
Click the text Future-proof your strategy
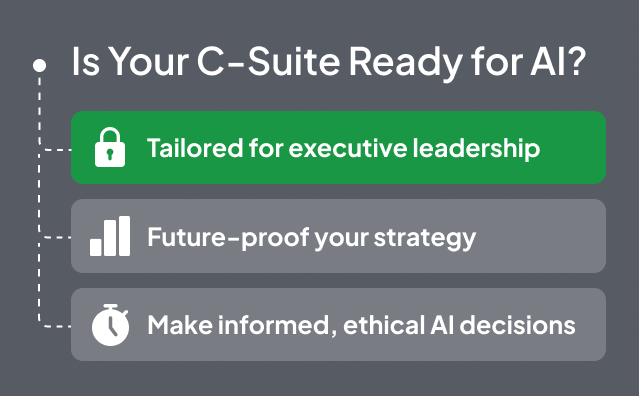click(311, 238)
